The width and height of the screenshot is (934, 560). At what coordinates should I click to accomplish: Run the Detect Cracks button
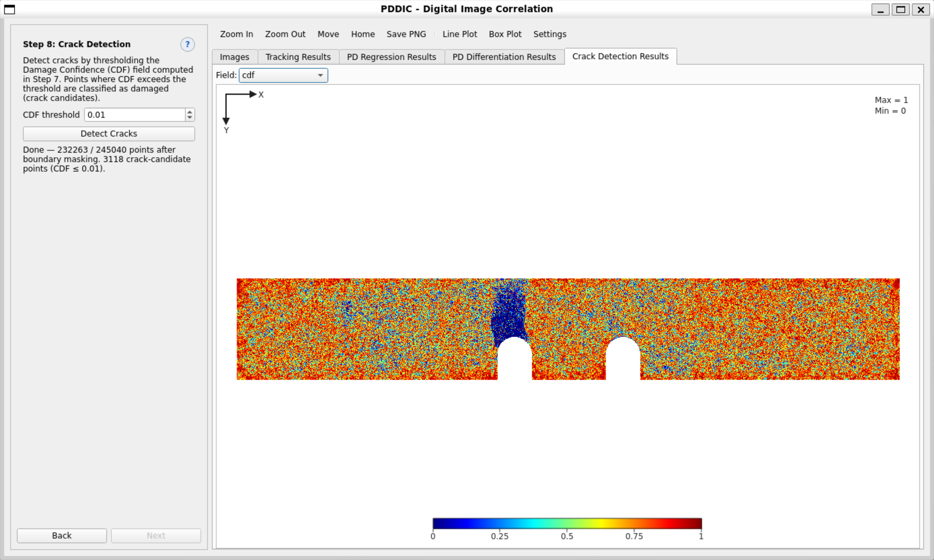coord(109,134)
